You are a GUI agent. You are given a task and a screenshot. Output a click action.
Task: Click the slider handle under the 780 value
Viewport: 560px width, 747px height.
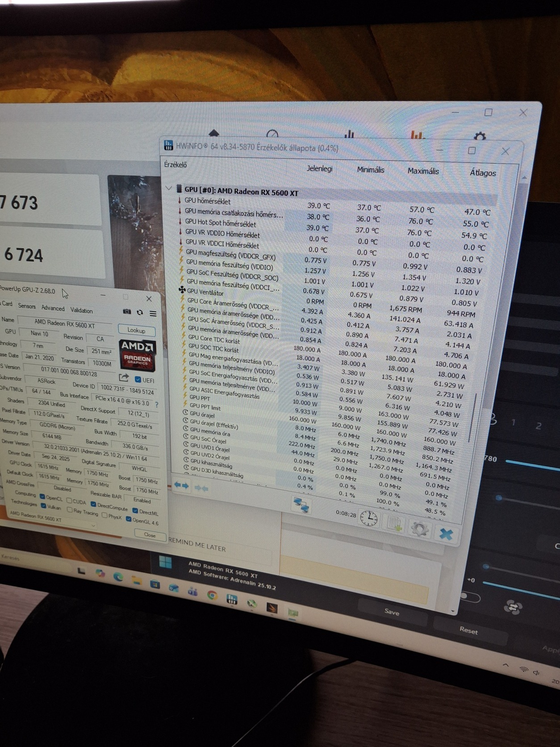(499, 498)
